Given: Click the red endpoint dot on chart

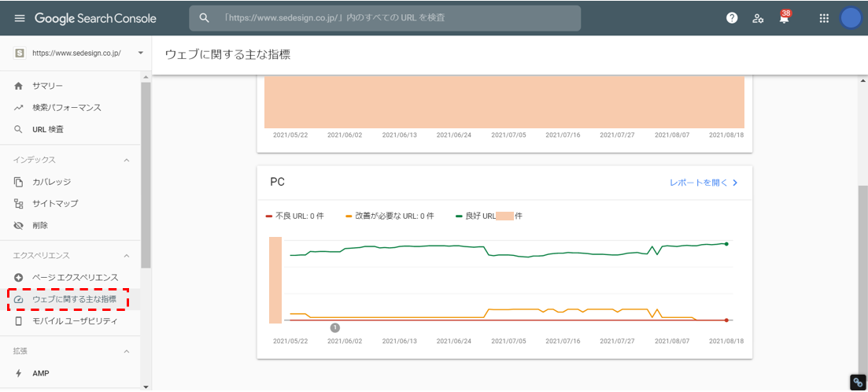Looking at the screenshot, I should (726, 320).
